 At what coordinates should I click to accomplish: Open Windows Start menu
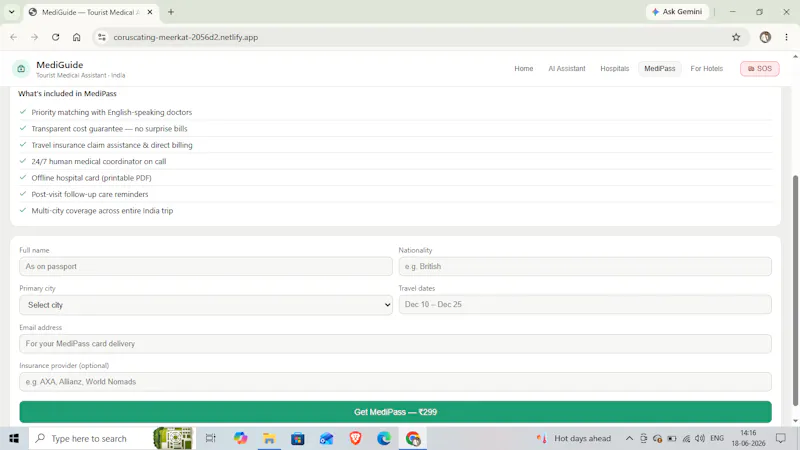[x=14, y=438]
